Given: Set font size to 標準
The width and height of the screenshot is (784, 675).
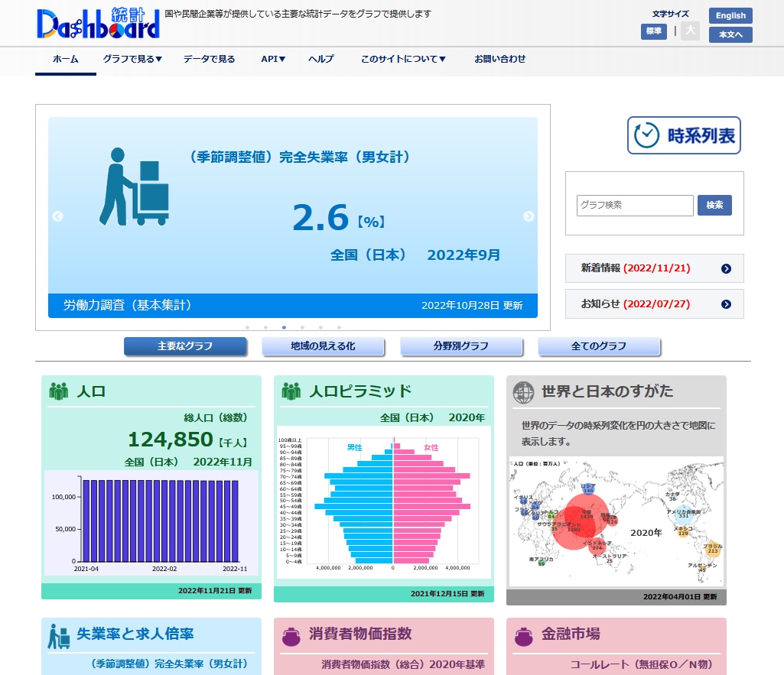Looking at the screenshot, I should (653, 31).
